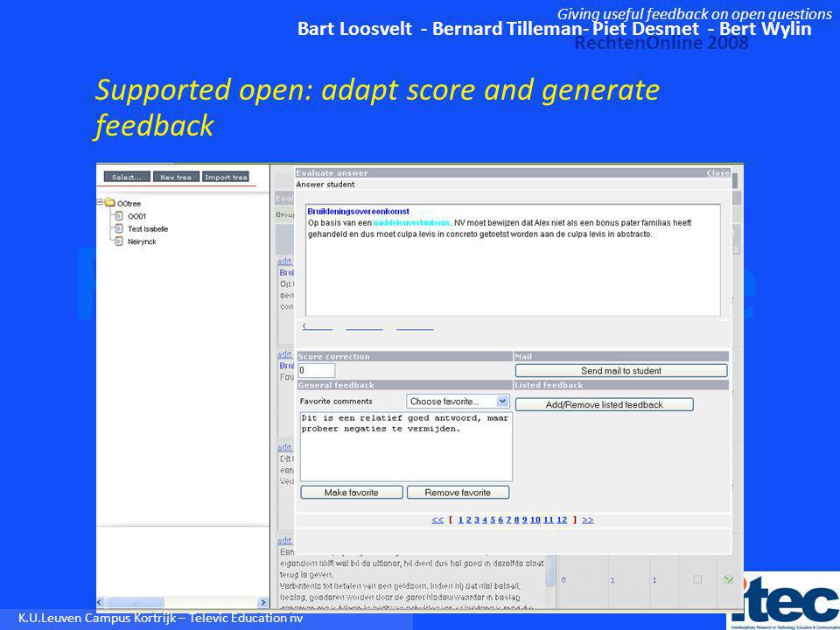This screenshot has height=630, width=840.
Task: Click the edit link beside Score correction
Action: pos(284,354)
